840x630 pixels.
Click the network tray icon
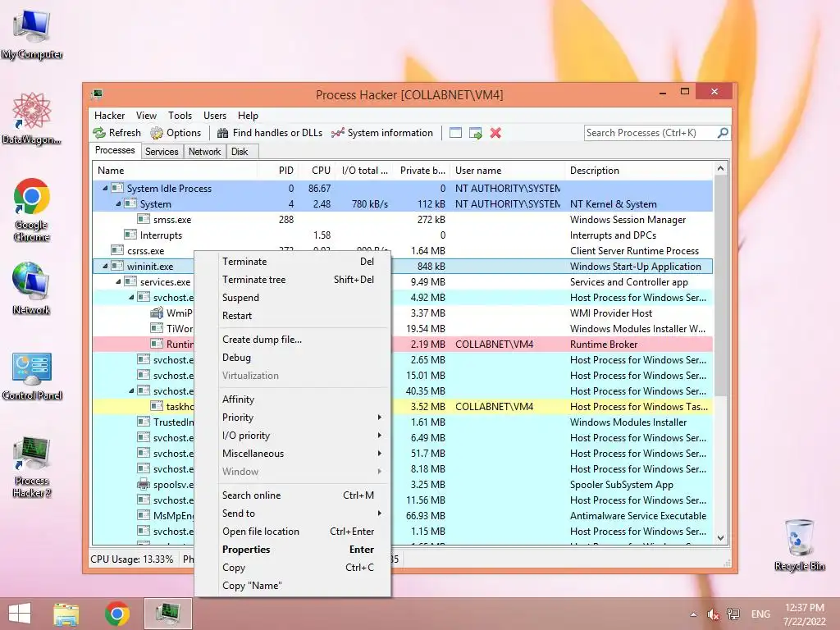tap(733, 614)
